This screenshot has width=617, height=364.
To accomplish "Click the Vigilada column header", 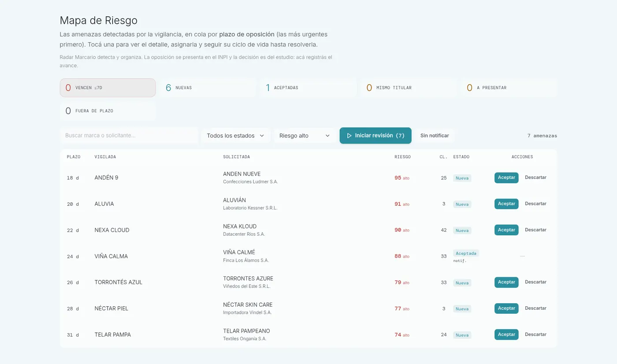I will pos(105,157).
